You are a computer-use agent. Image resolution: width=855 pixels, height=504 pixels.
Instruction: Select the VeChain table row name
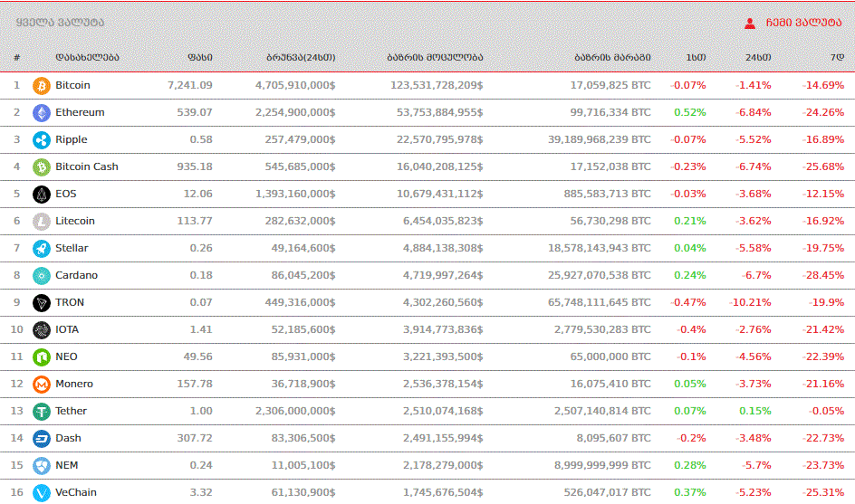click(x=75, y=492)
